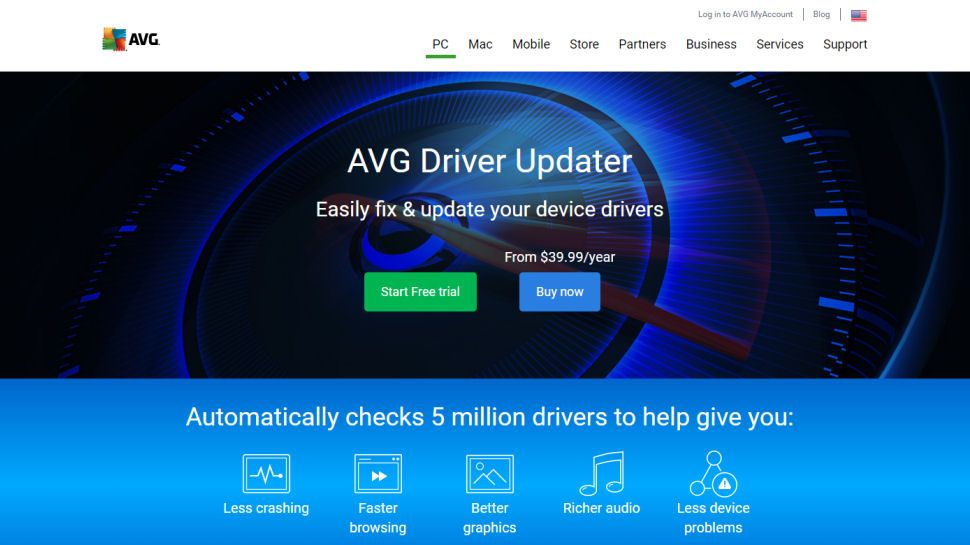Open the US flag language selector
This screenshot has width=970, height=545.
coord(859,15)
